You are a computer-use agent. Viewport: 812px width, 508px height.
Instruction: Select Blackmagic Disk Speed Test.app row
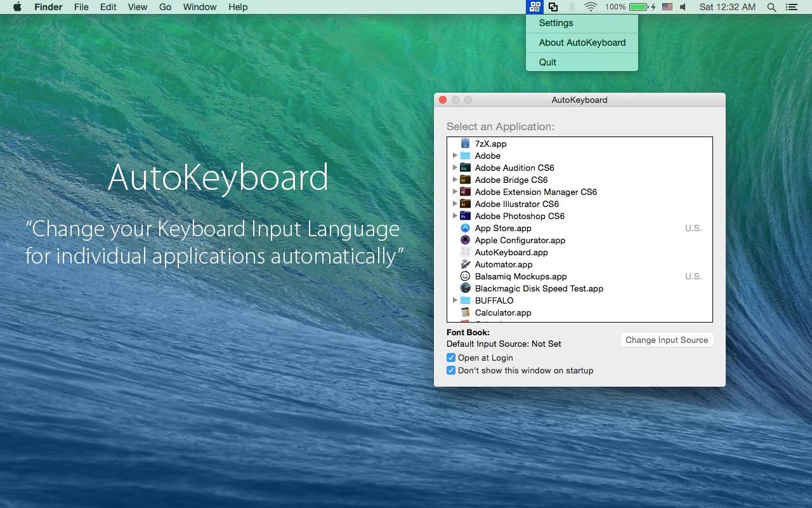click(580, 288)
